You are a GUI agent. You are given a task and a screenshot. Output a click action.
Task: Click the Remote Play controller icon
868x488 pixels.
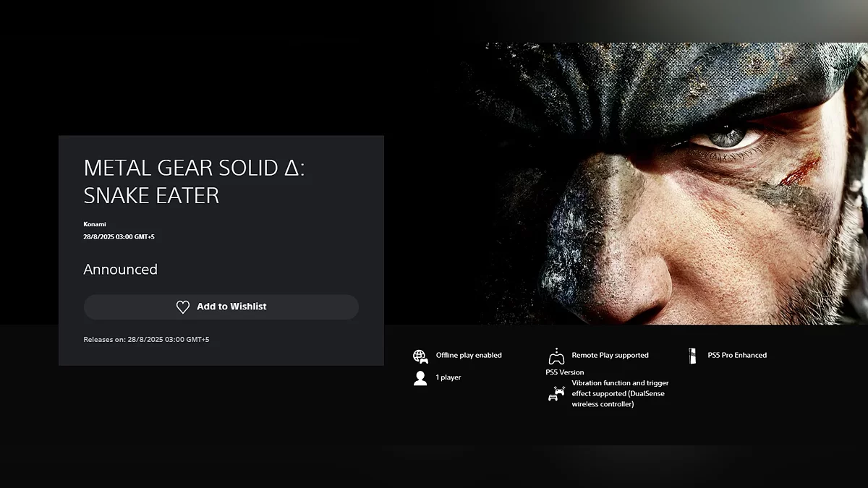pos(556,356)
